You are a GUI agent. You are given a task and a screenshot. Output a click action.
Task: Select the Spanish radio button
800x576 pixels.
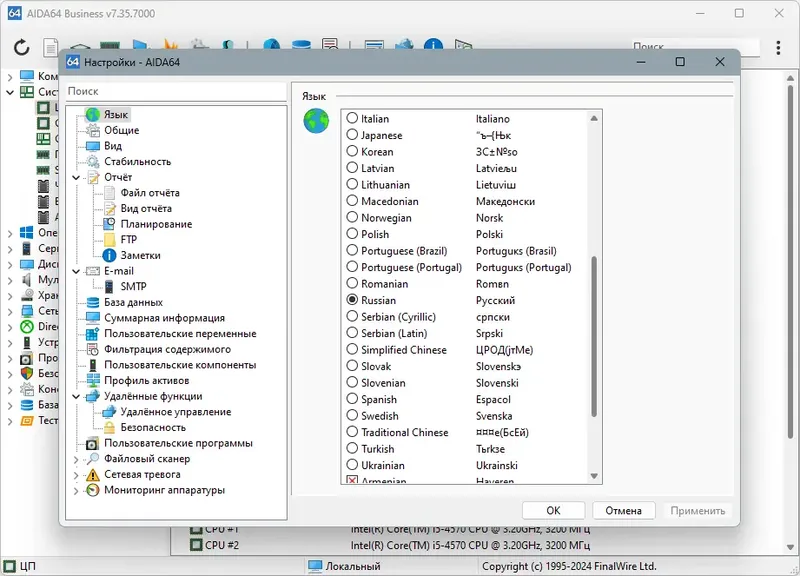352,399
